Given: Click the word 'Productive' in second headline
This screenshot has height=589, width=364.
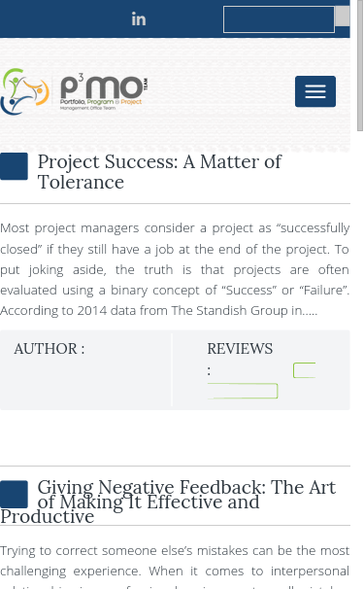Looking at the screenshot, I should [x=48, y=516].
